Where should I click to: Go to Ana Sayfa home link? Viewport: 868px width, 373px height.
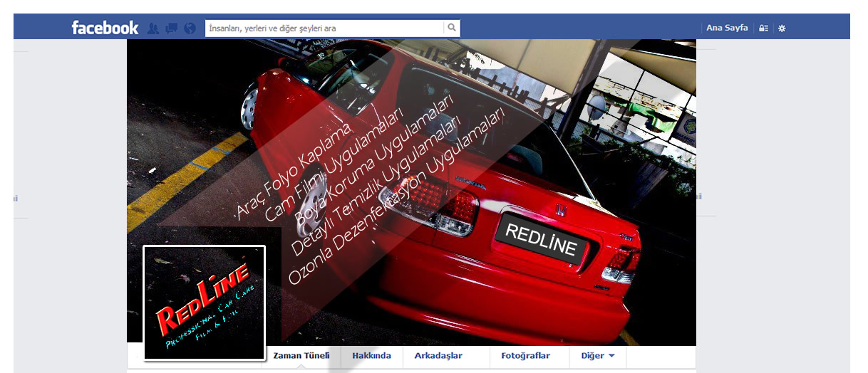pyautogui.click(x=727, y=28)
